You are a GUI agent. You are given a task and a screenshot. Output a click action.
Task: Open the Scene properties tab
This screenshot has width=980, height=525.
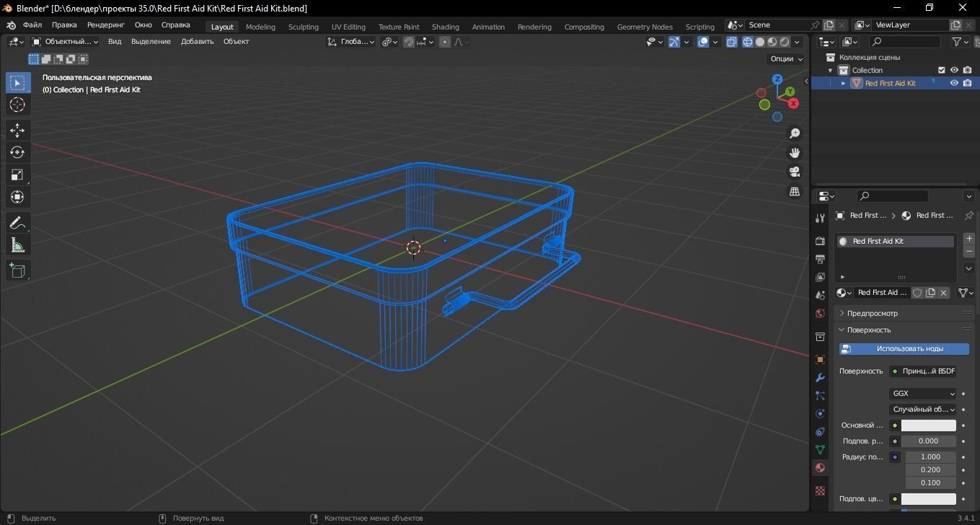(x=820, y=295)
